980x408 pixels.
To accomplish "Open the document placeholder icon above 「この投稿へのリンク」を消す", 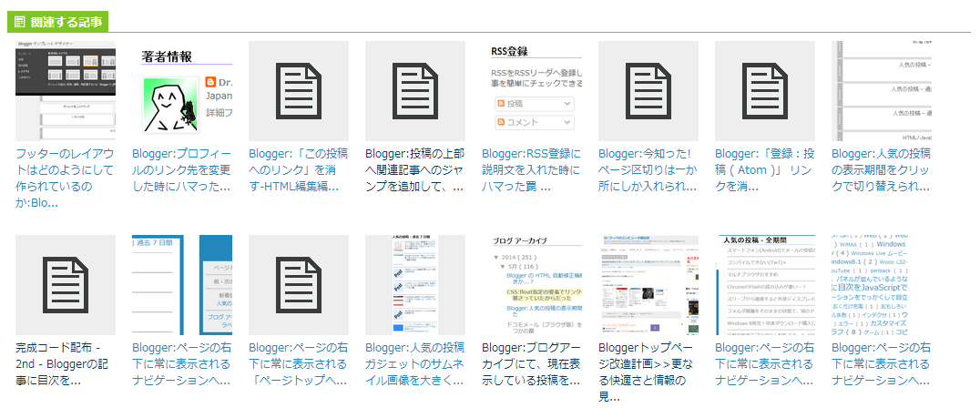I will click(299, 91).
